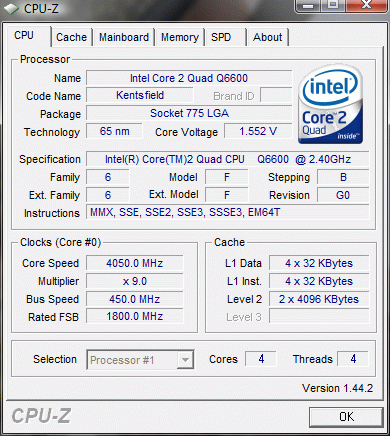Screen dimensions: 390x436
Task: Open the About tab
Action: tap(267, 37)
